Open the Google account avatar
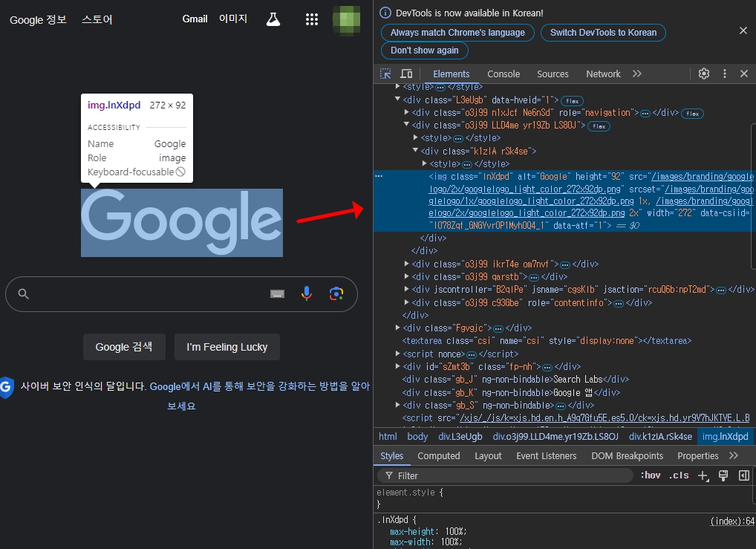 (347, 20)
